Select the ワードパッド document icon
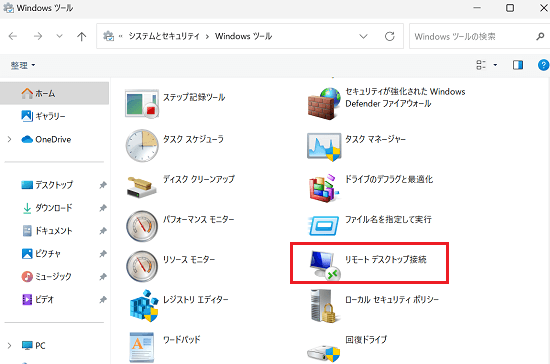The image size is (550, 364). 142,348
